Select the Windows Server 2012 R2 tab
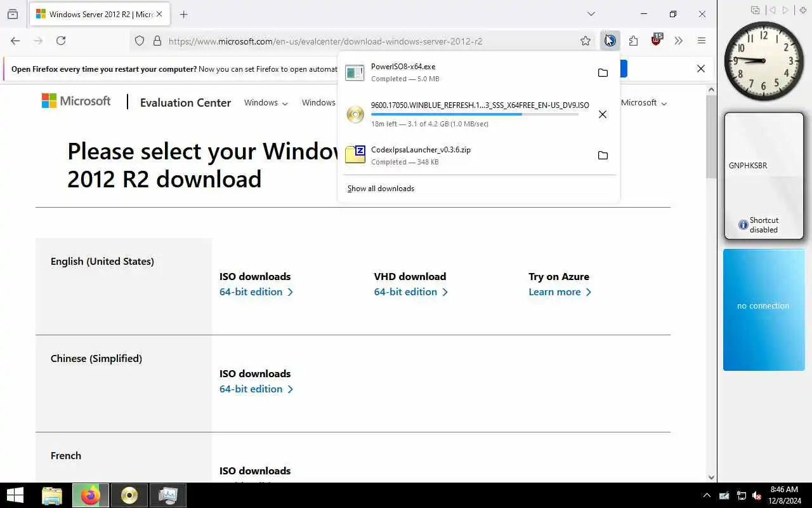Screen dimensions: 812x508 [100, 14]
